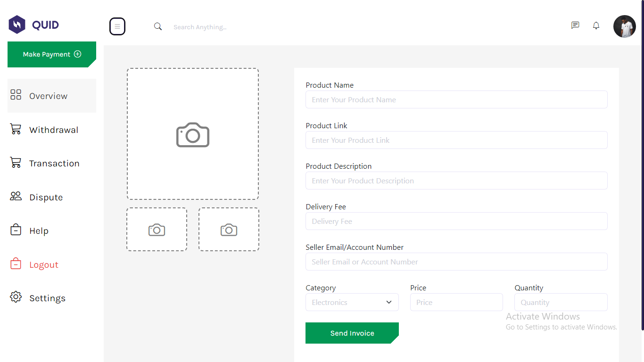Open the Settings gear icon
644x362 pixels.
click(16, 297)
